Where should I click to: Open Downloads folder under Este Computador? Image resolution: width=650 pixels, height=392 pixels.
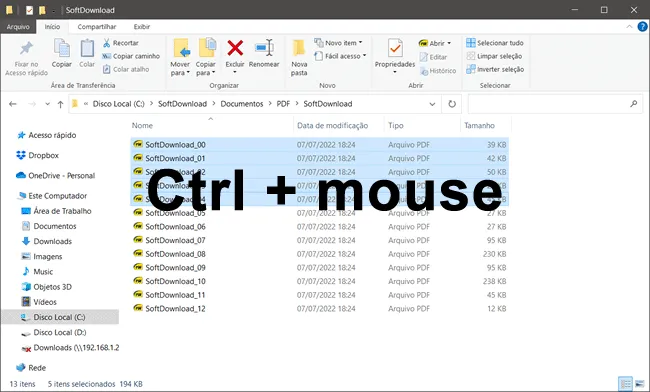[47, 241]
